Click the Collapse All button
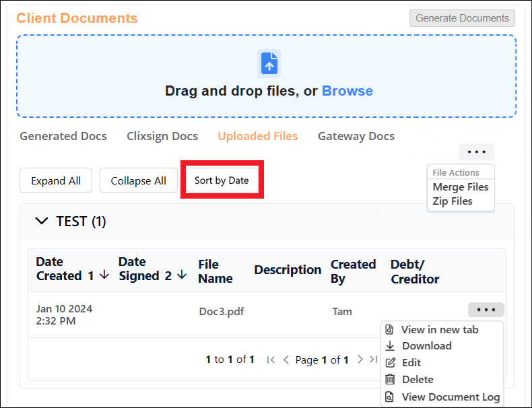 [139, 180]
